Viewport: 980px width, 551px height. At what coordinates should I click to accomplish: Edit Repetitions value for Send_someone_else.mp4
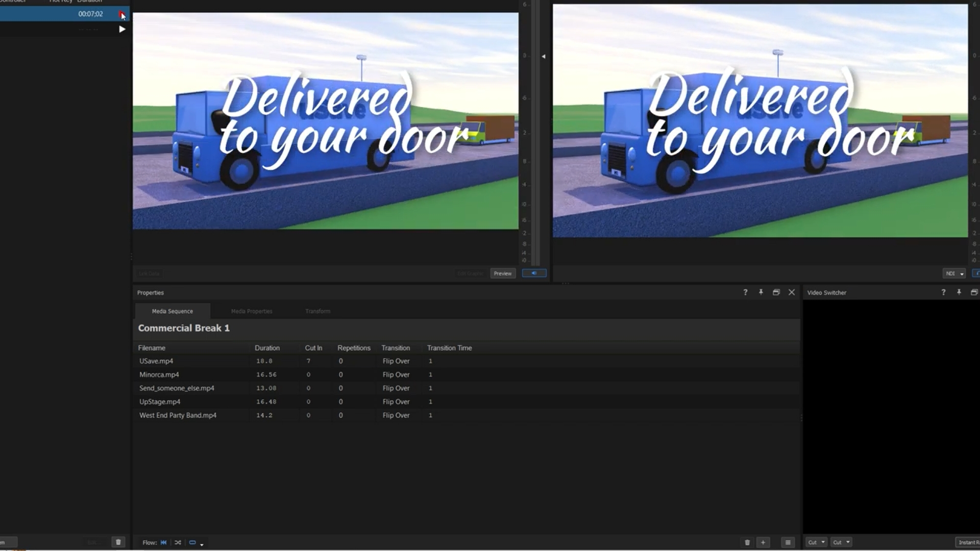click(341, 388)
